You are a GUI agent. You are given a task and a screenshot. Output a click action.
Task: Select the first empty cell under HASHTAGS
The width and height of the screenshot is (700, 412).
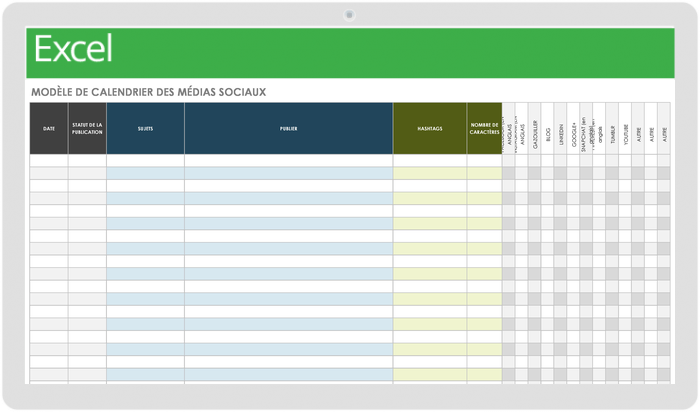430,161
